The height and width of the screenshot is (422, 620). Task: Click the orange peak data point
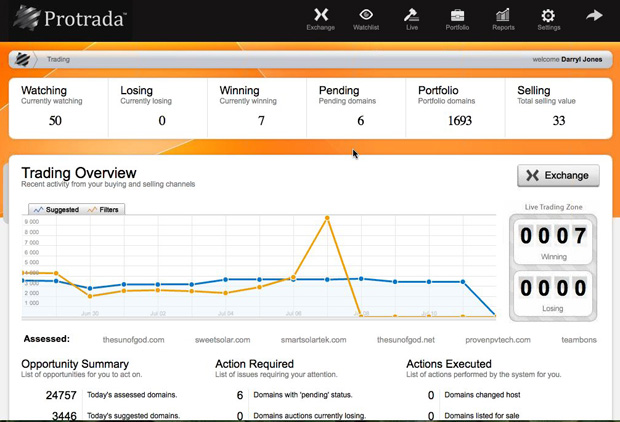[327, 218]
